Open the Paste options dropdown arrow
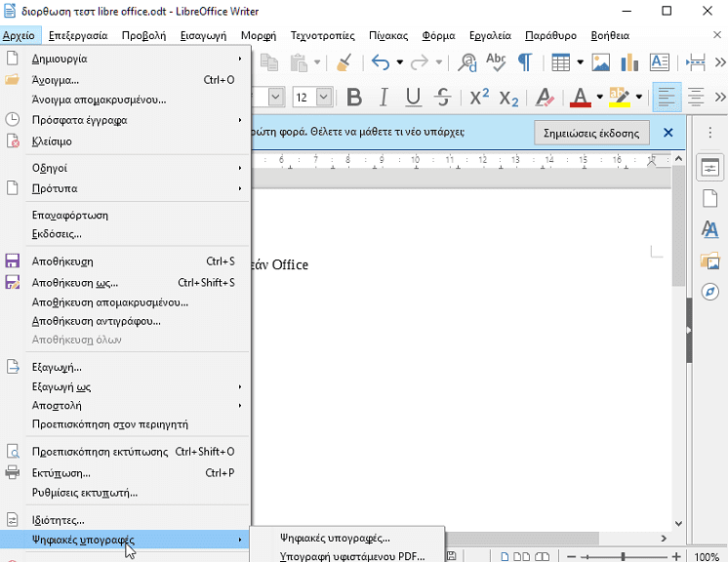This screenshot has height=562, width=728. (317, 62)
